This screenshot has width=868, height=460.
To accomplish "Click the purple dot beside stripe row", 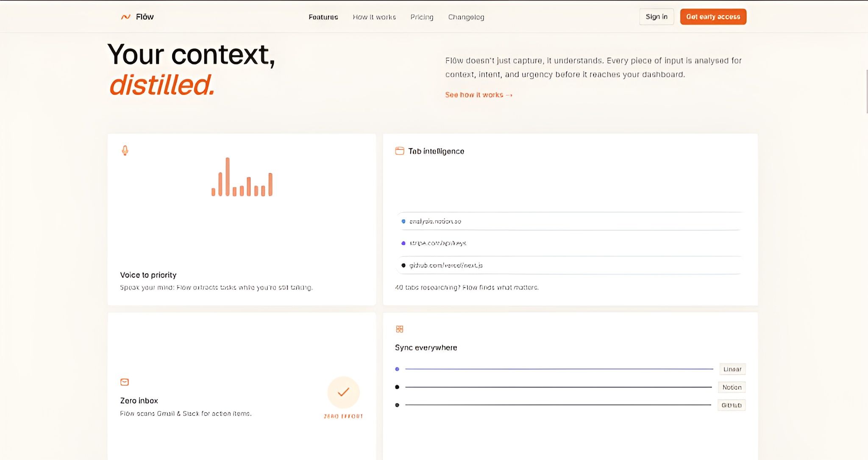I will point(403,243).
